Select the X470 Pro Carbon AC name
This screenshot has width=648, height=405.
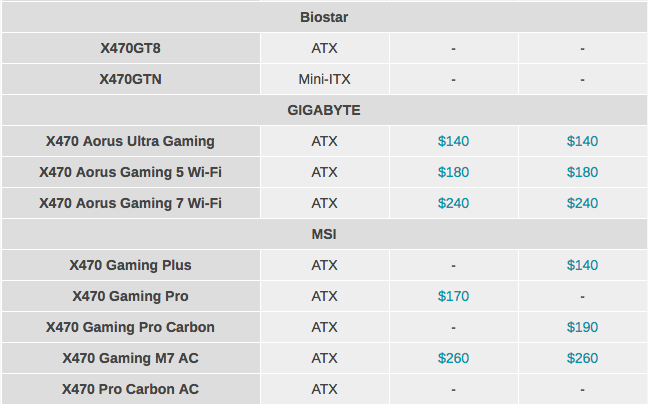(x=130, y=389)
